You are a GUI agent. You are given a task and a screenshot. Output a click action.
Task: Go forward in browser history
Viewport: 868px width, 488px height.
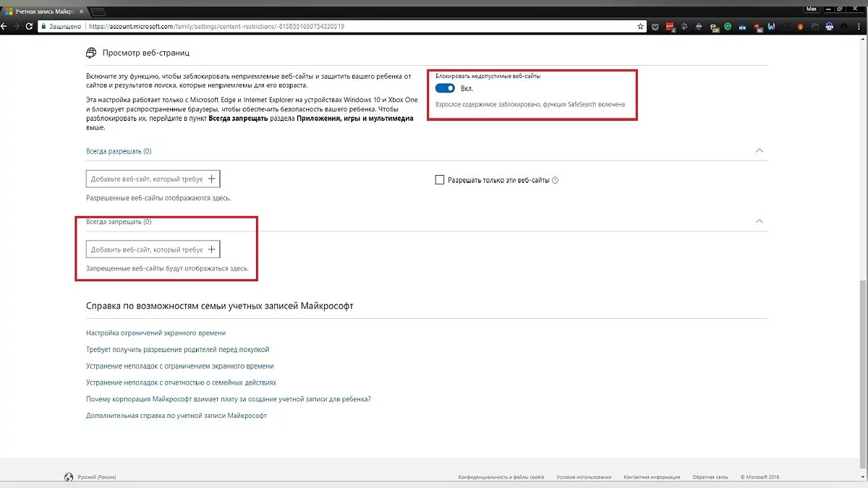(15, 26)
